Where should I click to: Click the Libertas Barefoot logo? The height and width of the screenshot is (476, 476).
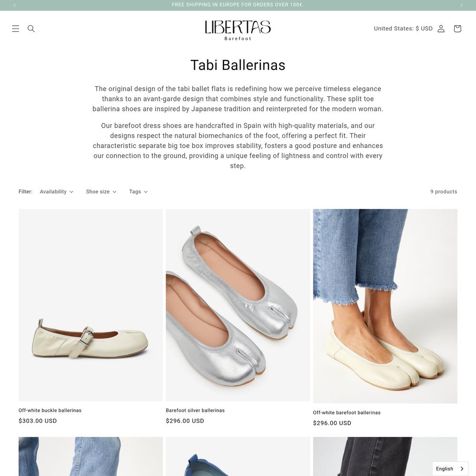(x=238, y=30)
